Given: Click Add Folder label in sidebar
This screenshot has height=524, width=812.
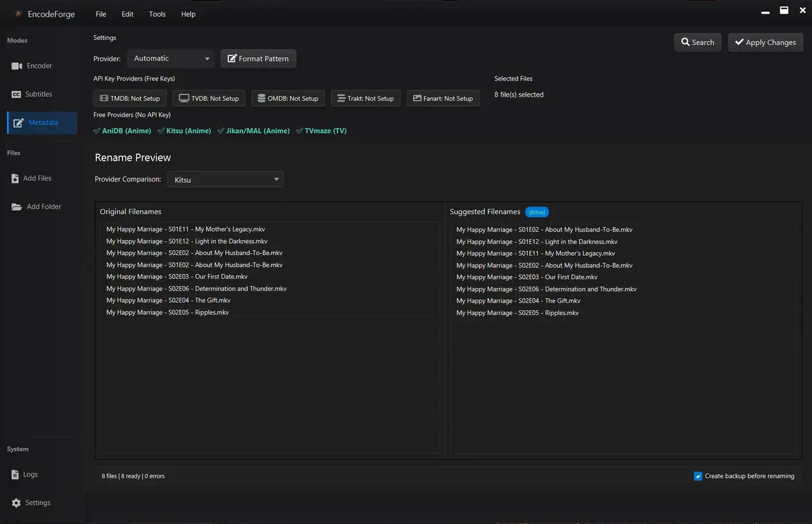Looking at the screenshot, I should 44,207.
